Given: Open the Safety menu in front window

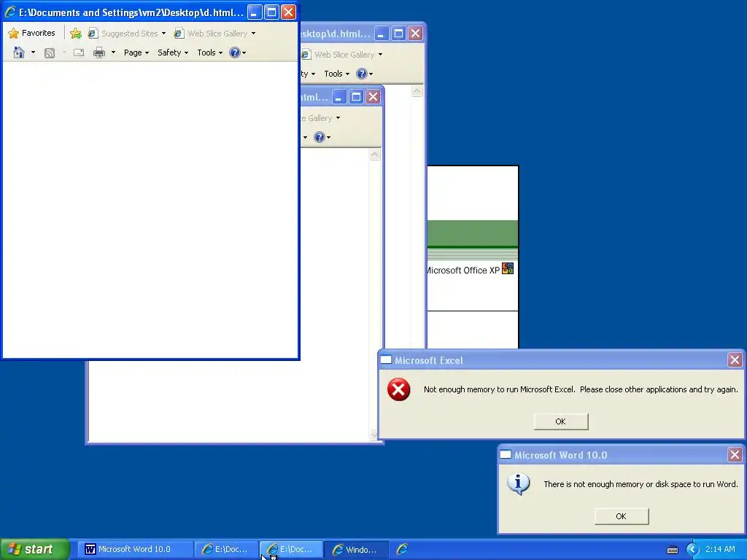Looking at the screenshot, I should (173, 52).
